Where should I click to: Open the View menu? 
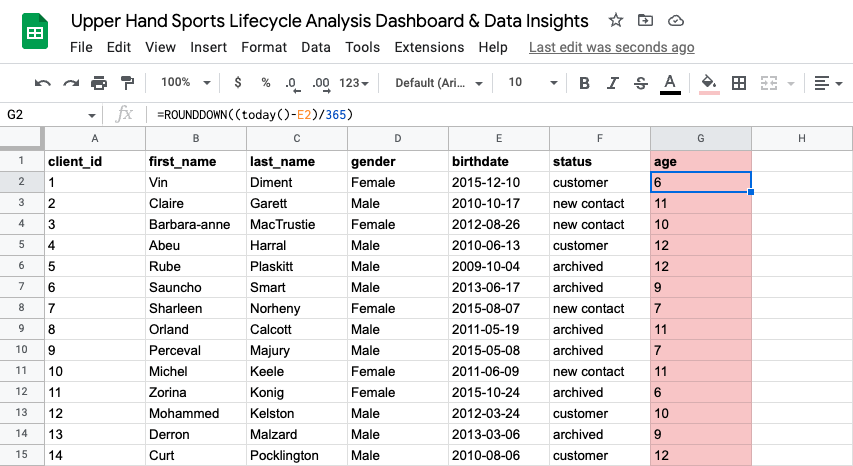(160, 47)
